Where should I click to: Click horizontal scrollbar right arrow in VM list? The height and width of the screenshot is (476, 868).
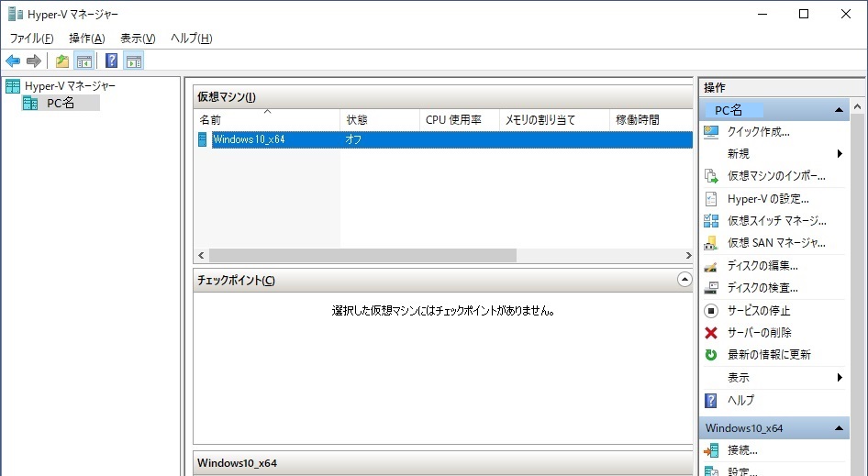(x=688, y=255)
